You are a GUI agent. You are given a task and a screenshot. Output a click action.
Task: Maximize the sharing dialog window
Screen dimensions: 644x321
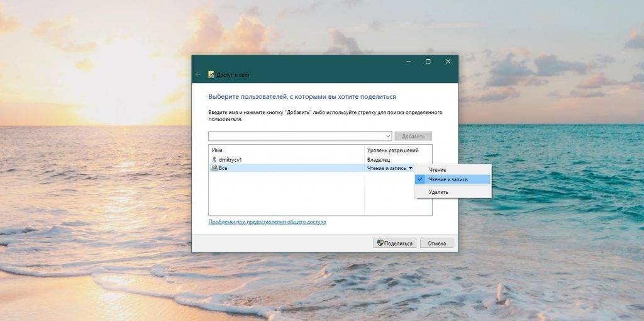pyautogui.click(x=428, y=61)
